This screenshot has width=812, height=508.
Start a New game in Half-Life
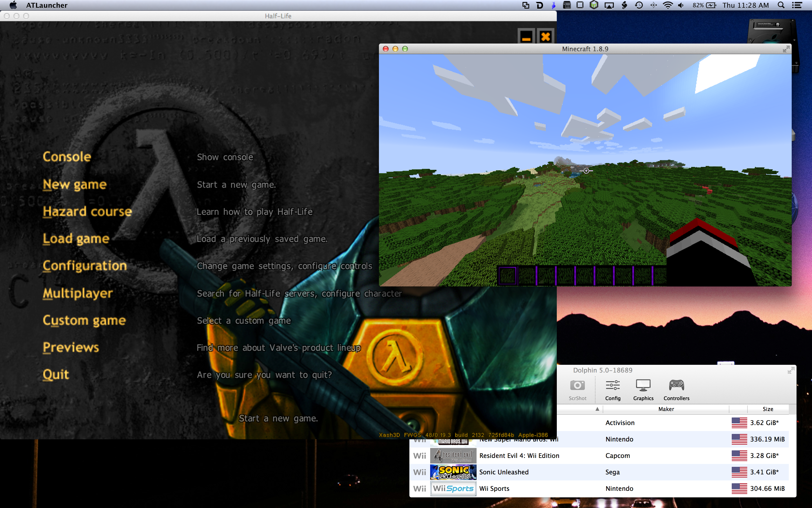74,184
